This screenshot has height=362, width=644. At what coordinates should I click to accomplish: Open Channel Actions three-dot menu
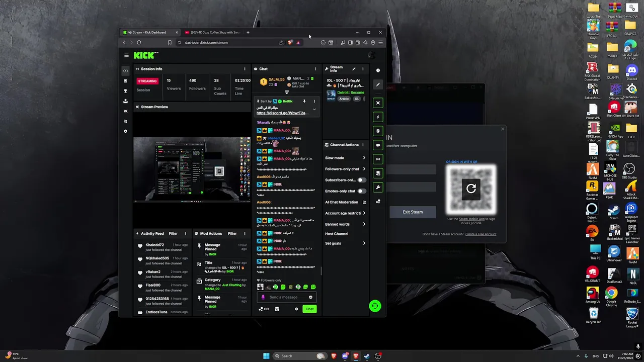point(363,145)
